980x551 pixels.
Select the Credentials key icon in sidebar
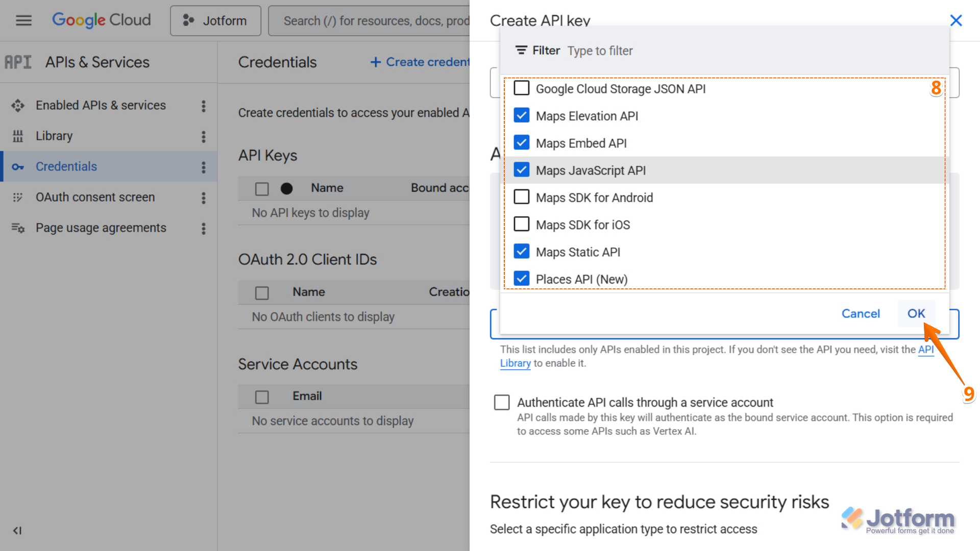[18, 166]
